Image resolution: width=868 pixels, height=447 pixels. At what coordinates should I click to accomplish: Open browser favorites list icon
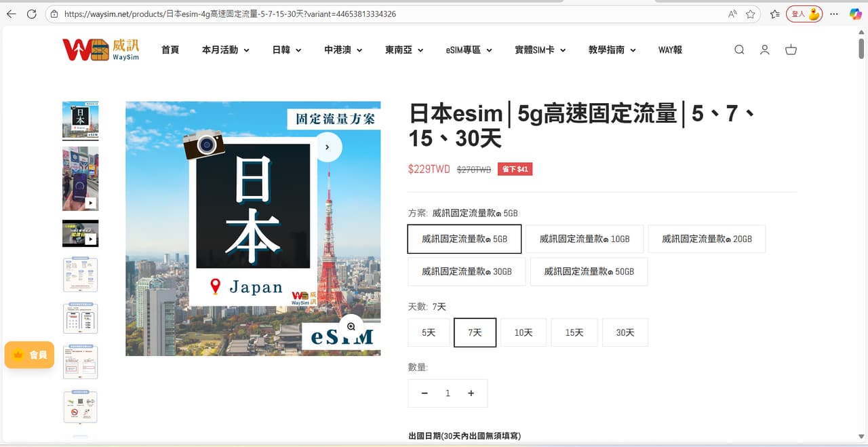(x=774, y=14)
